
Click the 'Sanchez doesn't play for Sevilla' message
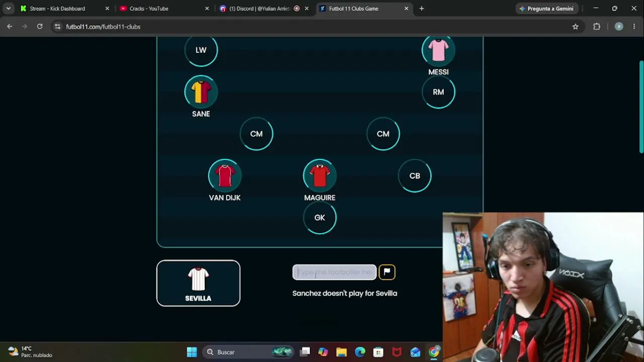click(345, 293)
